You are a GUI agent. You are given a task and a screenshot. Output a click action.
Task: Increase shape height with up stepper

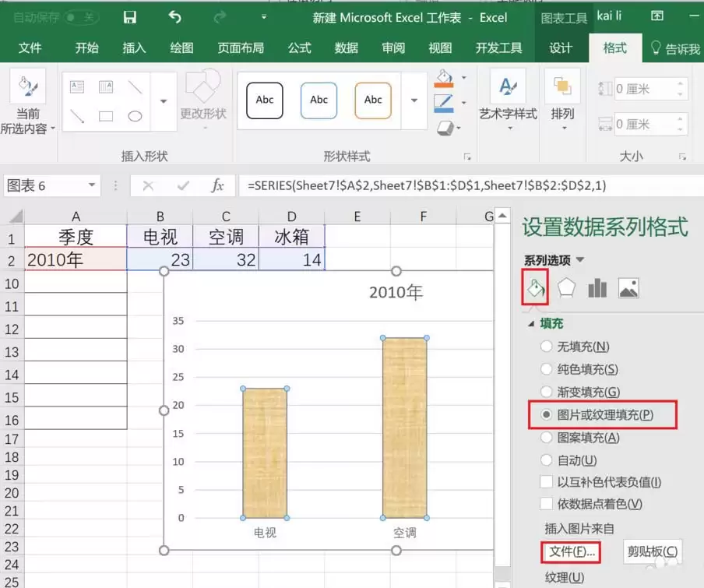coord(681,83)
